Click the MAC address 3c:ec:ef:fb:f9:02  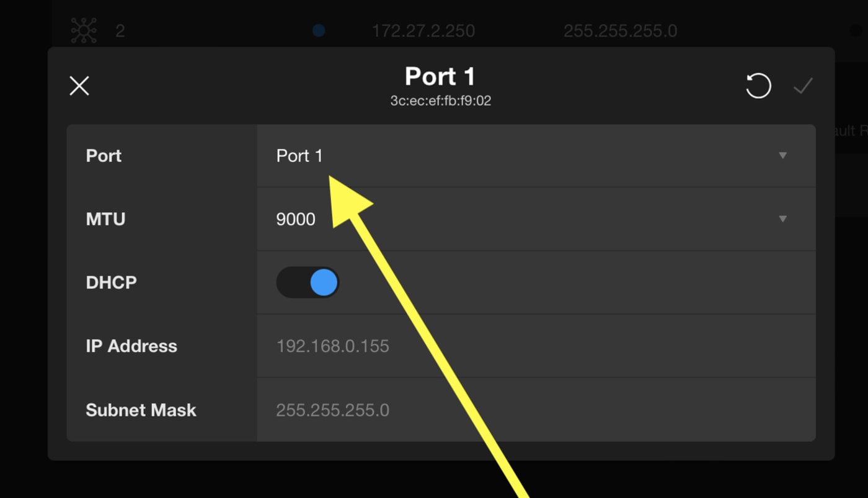pos(440,101)
